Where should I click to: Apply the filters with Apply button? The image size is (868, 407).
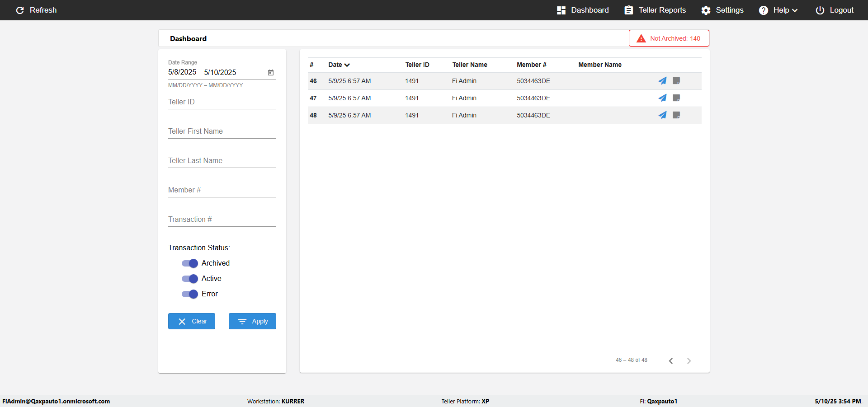point(252,321)
